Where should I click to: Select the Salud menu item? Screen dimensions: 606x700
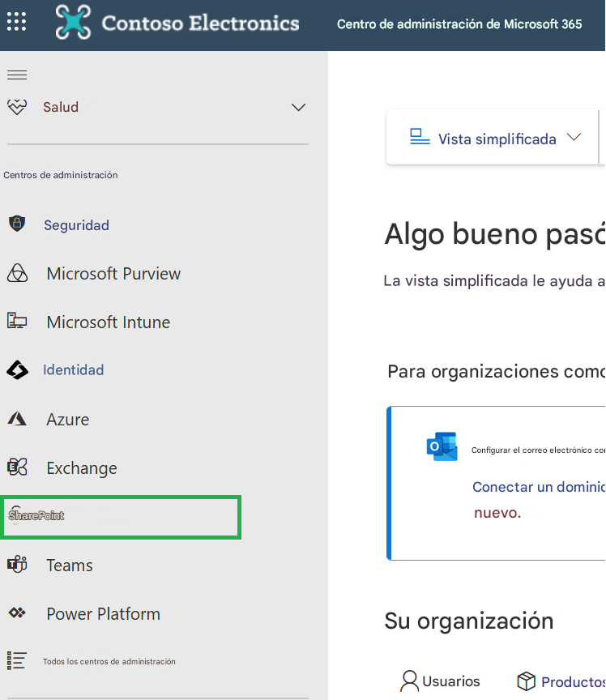61,107
